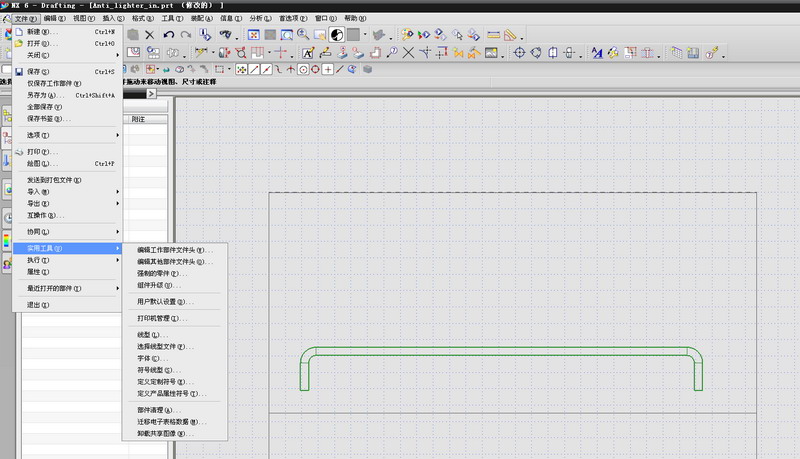
Task: Choose 字体(C) submenu entry
Action: click(x=174, y=359)
